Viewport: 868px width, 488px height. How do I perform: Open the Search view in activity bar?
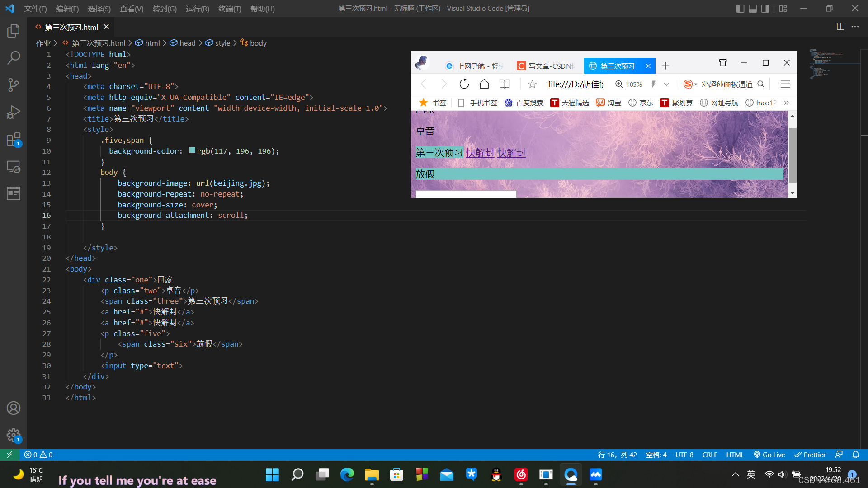tap(14, 57)
